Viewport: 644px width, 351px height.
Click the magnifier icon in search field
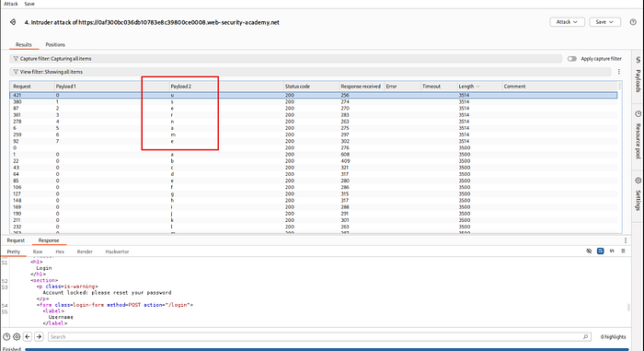[x=585, y=336]
